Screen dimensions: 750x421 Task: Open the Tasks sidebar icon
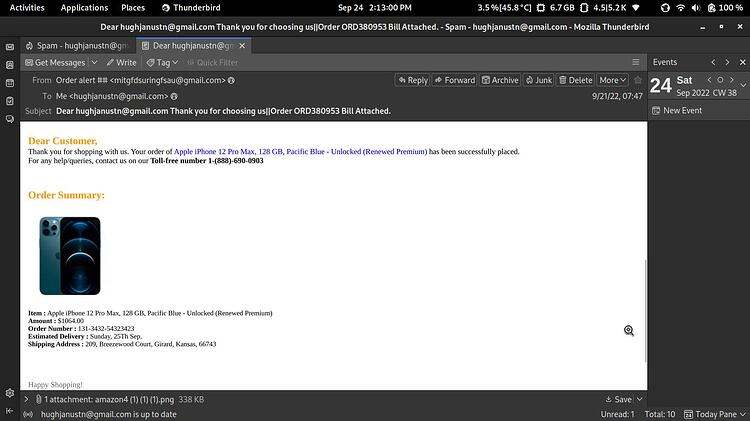point(10,101)
